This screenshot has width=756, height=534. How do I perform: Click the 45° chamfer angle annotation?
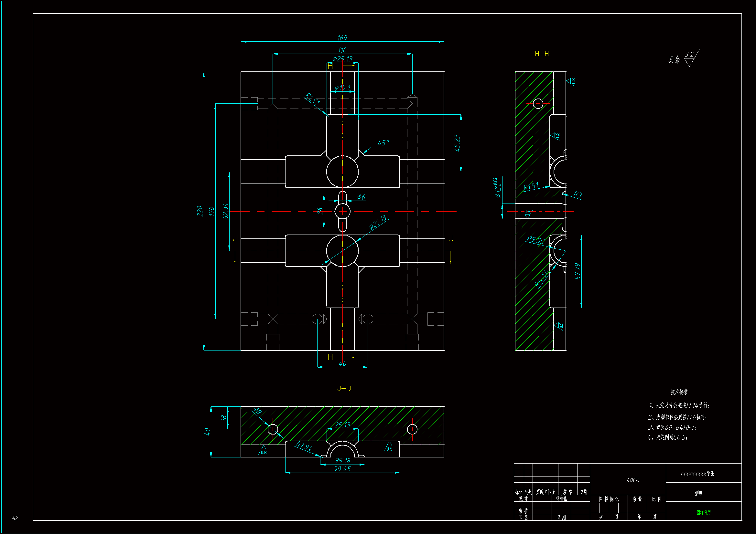(383, 143)
